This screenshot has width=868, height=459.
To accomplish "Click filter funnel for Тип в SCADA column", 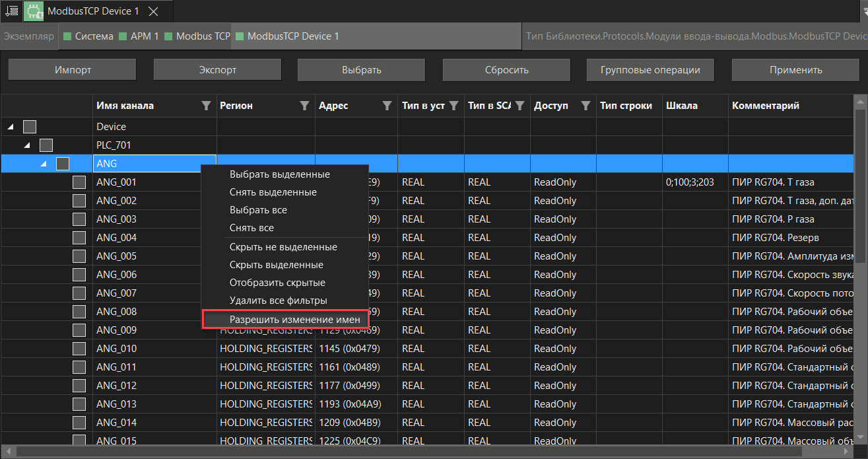I will click(x=519, y=106).
